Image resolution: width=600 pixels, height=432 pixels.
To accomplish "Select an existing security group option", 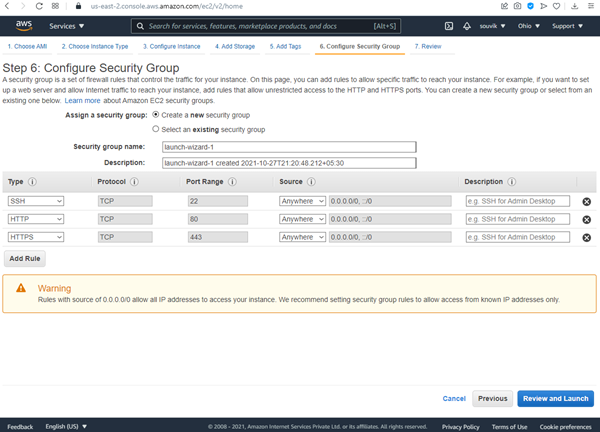I will [156, 129].
